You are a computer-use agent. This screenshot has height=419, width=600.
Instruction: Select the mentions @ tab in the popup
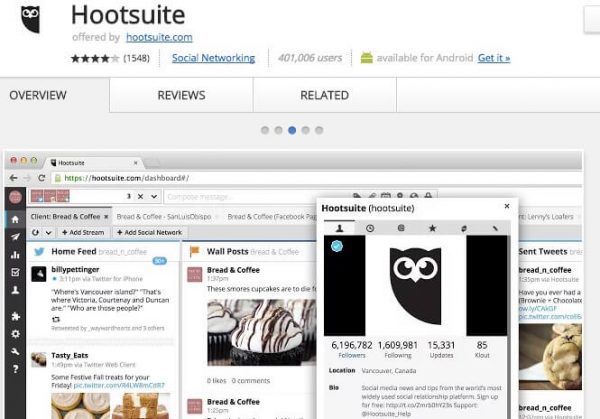coord(401,228)
